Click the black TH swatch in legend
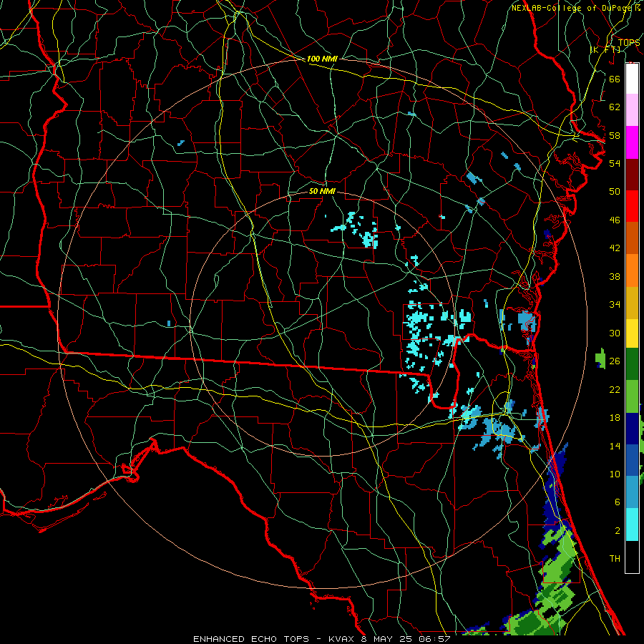Viewport: 644px width, 644px height. [x=632, y=557]
